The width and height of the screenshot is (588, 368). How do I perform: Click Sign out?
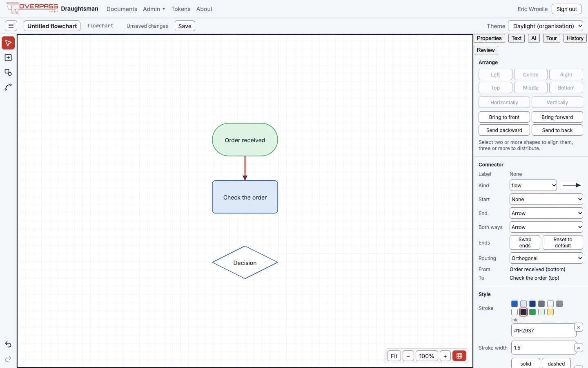point(566,9)
